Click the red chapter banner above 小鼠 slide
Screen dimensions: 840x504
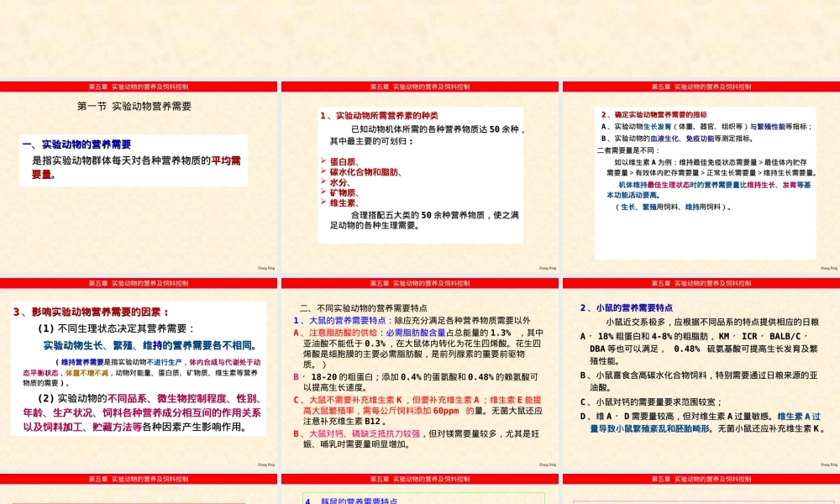pos(701,283)
